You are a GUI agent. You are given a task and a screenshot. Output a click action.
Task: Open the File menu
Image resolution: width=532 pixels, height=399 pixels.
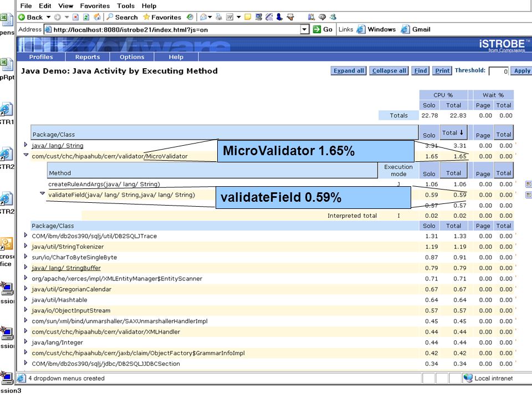pos(26,6)
